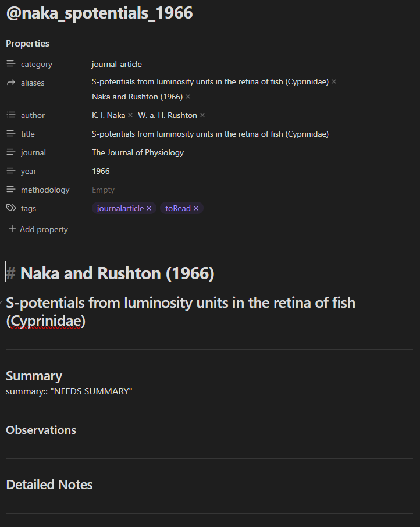Click the empty methodology value field
Screen dimensions: 420x527
104,190
